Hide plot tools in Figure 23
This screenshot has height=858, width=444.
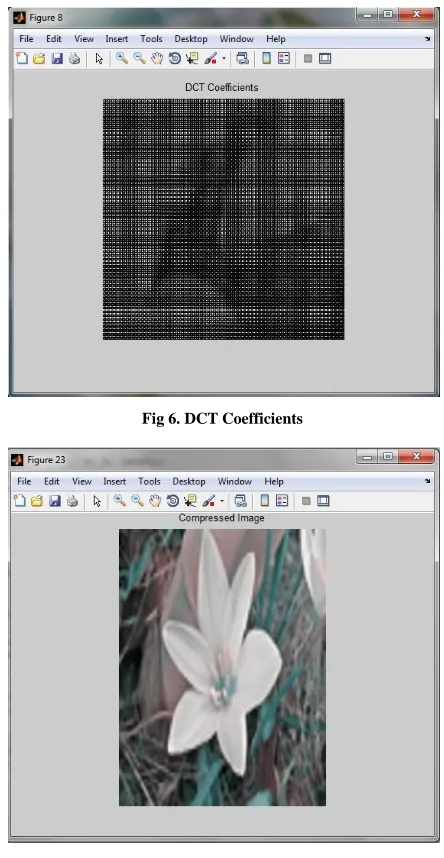pos(306,501)
